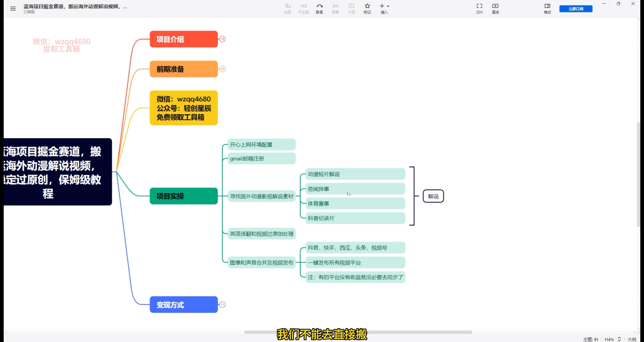Screen dimensions: 644x342
Task: Click the 立即订阅 subscribe button
Action: click(576, 8)
